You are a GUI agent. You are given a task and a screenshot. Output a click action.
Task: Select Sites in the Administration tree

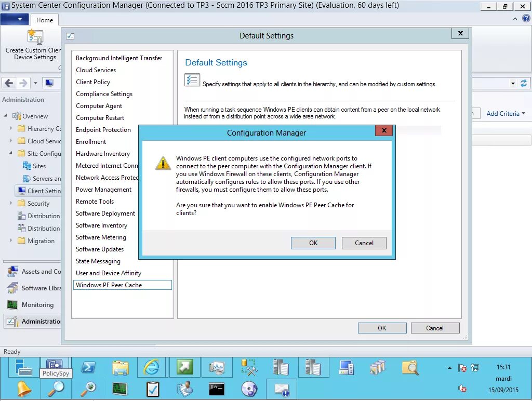[34, 166]
